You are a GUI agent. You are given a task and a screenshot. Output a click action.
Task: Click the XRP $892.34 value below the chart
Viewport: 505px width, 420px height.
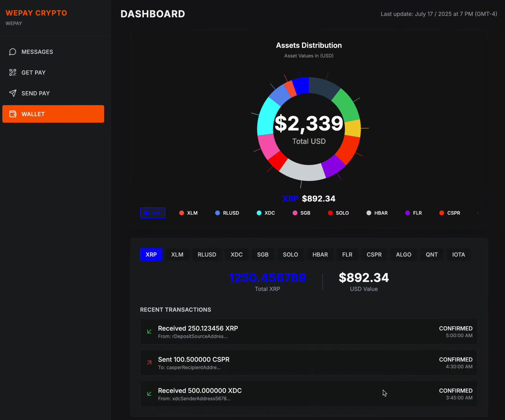(309, 198)
